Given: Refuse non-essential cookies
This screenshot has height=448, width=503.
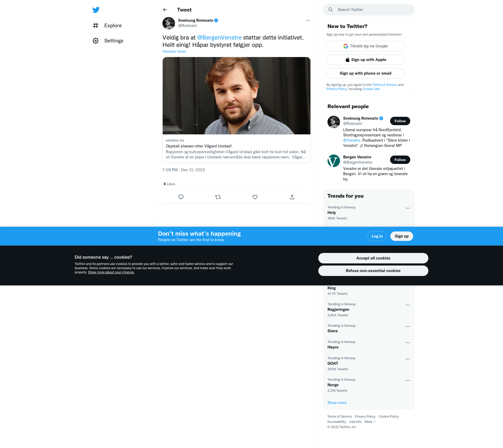Looking at the screenshot, I should point(373,271).
